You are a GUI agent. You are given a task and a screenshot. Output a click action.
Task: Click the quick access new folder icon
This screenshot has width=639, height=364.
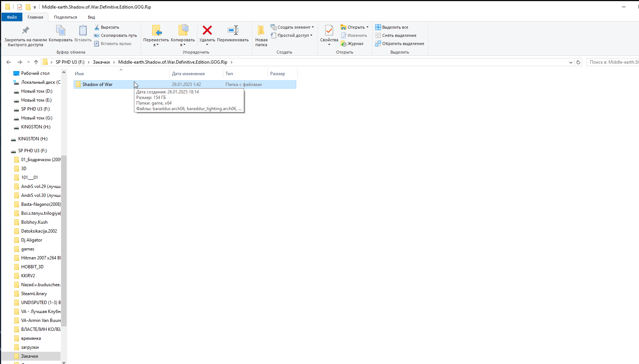28,7
